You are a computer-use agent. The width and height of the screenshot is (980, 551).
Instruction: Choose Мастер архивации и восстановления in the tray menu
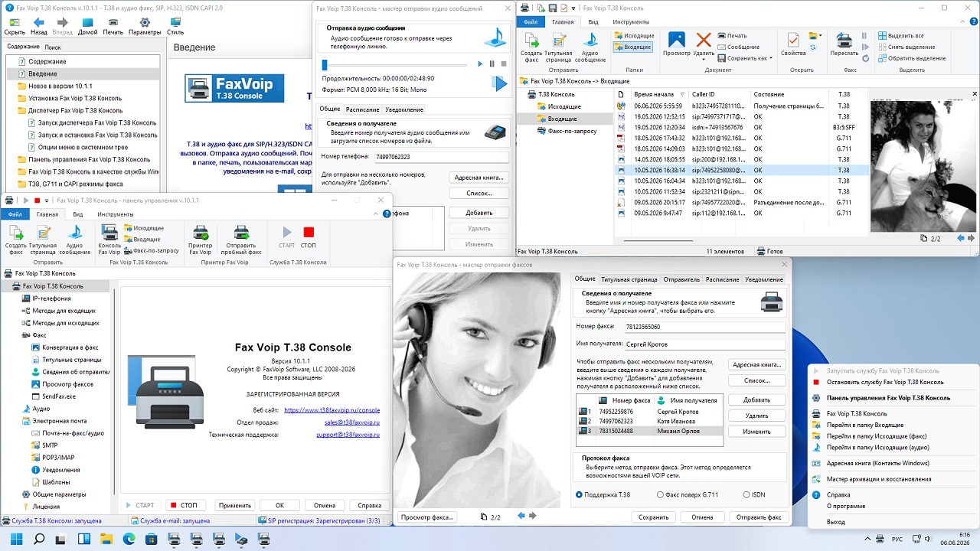pyautogui.click(x=879, y=479)
